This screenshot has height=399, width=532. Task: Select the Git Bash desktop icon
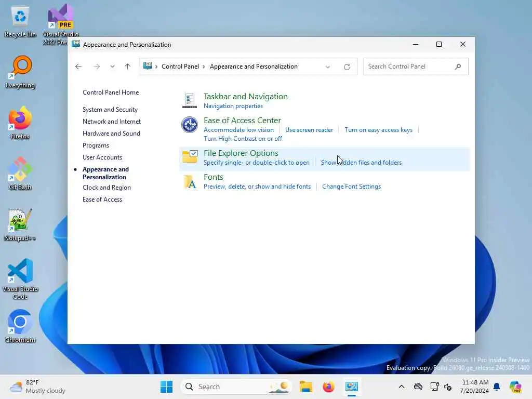(x=20, y=174)
